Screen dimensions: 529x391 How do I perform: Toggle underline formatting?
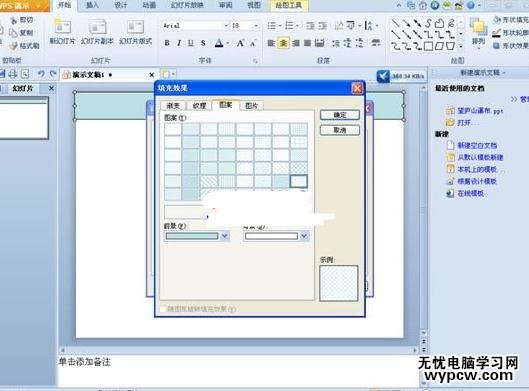pyautogui.click(x=191, y=43)
